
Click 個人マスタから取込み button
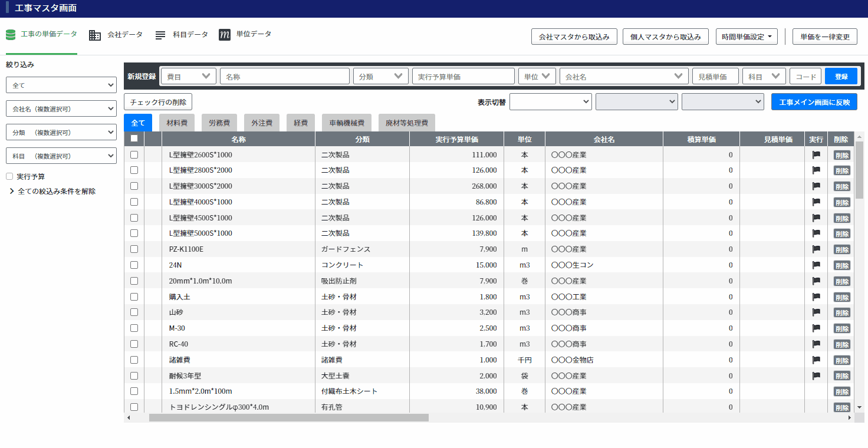(x=666, y=37)
